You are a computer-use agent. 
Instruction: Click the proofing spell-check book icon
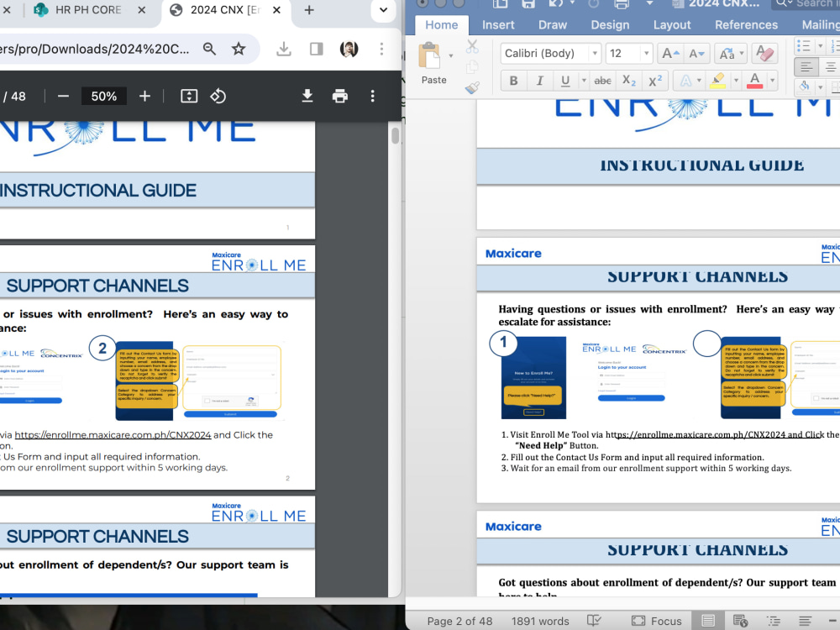click(594, 621)
